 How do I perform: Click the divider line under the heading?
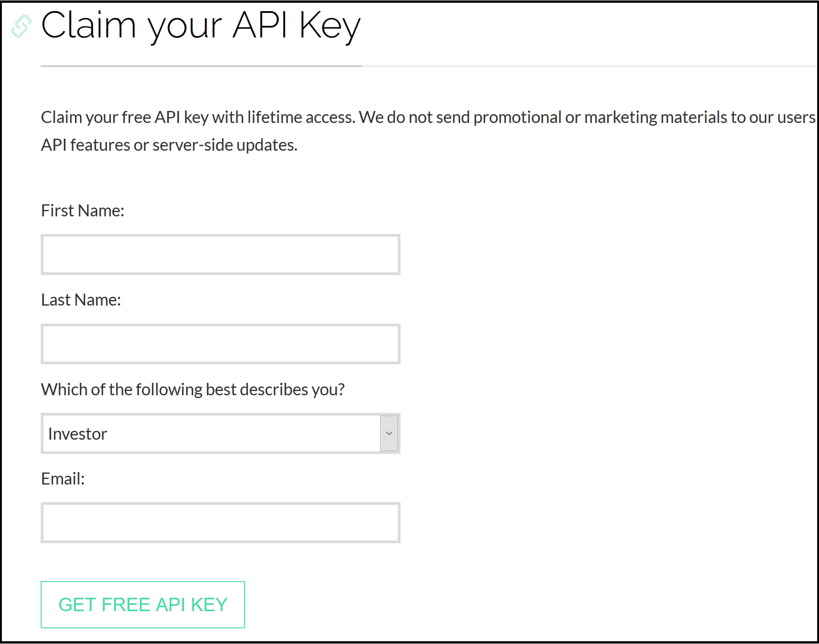click(429, 66)
